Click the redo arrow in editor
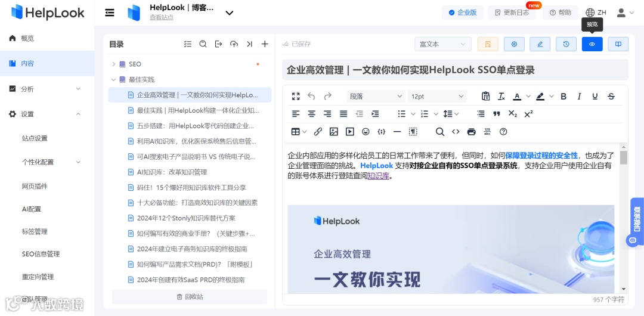The image size is (644, 316). [328, 96]
